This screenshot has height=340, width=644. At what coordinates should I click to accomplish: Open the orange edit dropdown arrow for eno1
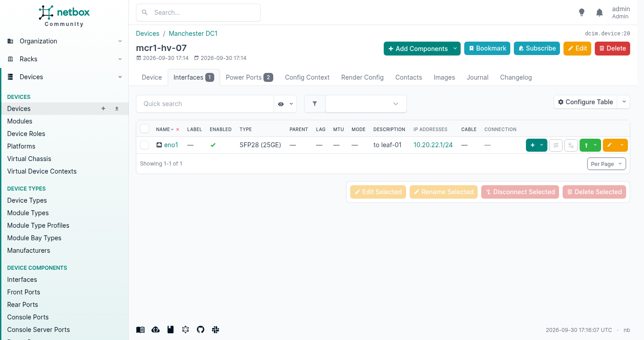pyautogui.click(x=622, y=145)
